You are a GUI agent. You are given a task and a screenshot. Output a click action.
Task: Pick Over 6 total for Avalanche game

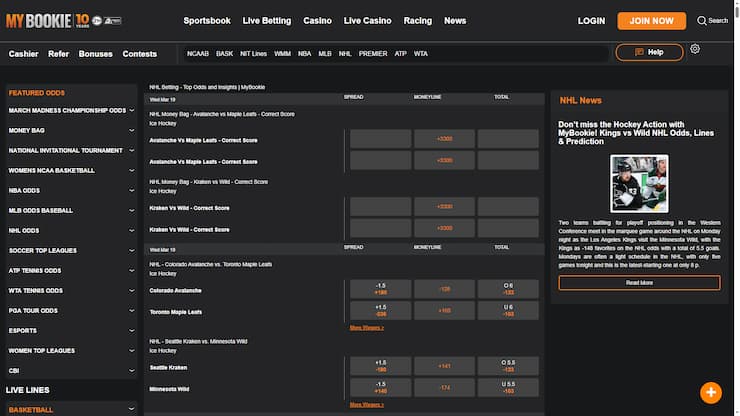(x=508, y=289)
